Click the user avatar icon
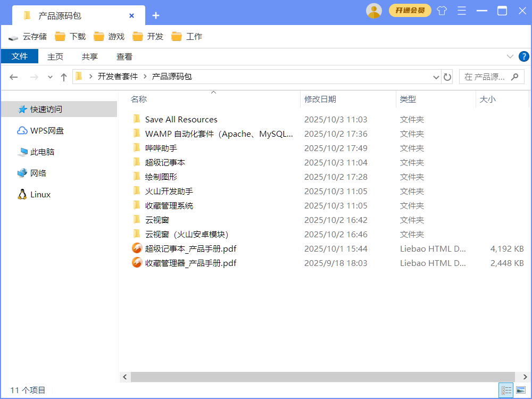 pyautogui.click(x=374, y=11)
